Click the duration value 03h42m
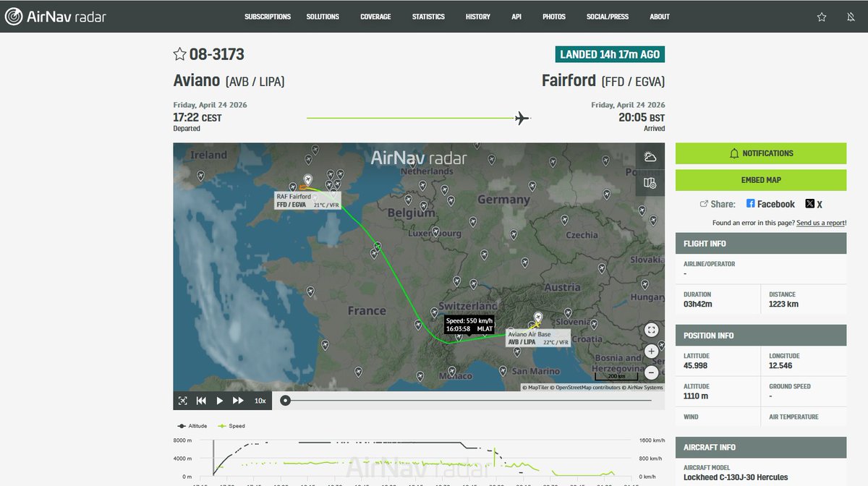The height and width of the screenshot is (486, 868). click(698, 304)
